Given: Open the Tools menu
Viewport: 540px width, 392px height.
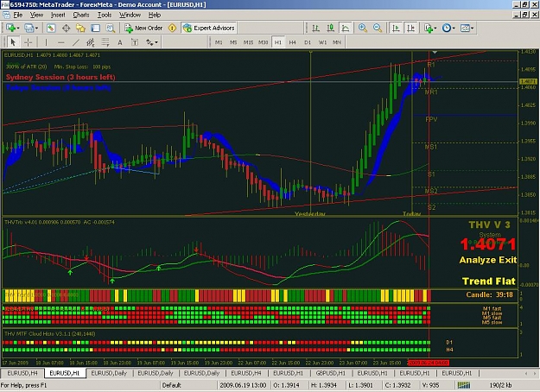Looking at the screenshot, I should 105,15.
